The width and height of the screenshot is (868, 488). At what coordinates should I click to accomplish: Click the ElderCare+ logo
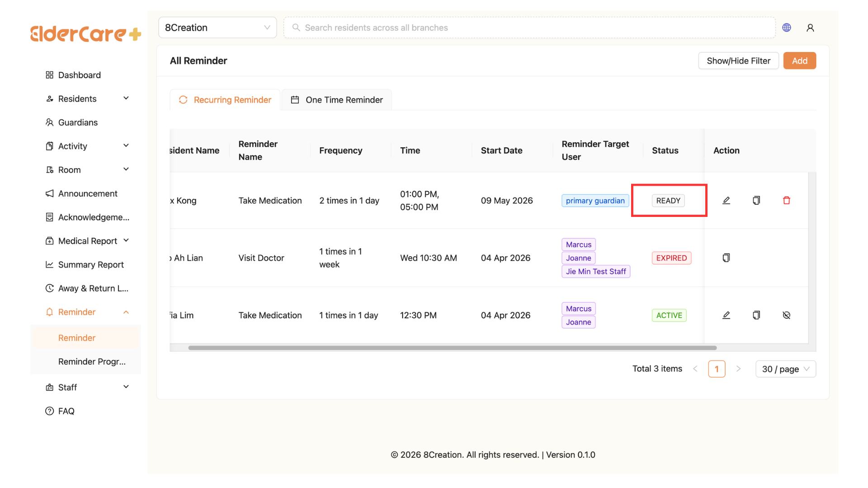tap(85, 33)
